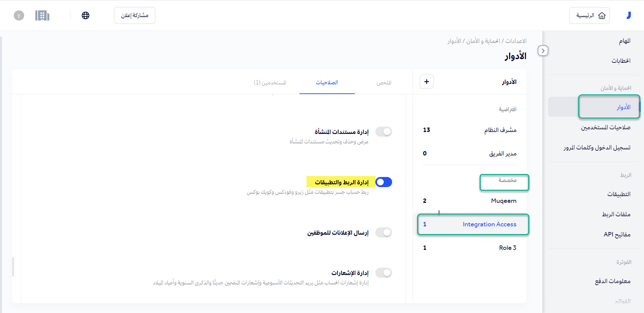Open the user avatar menu

coord(19,15)
